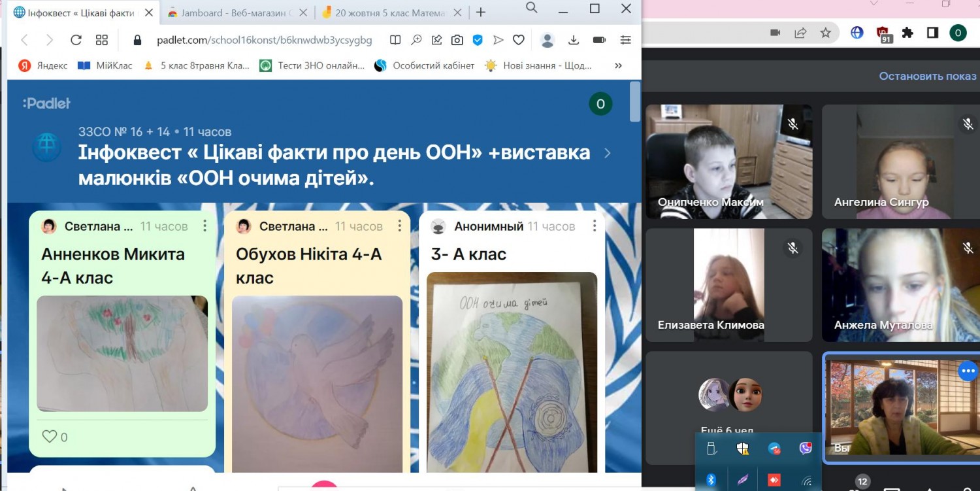This screenshot has height=491, width=980.
Task: Click the globe icon beside the Padlet title
Action: point(47,148)
